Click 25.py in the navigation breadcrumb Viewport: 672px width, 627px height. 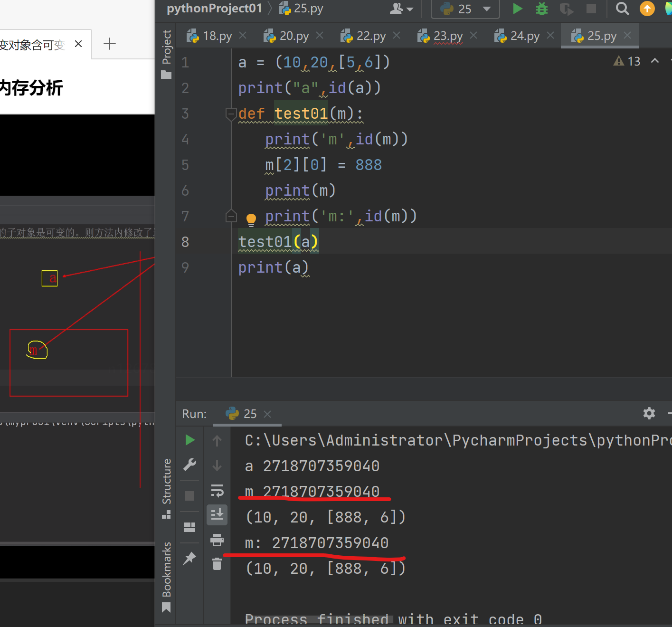[301, 8]
